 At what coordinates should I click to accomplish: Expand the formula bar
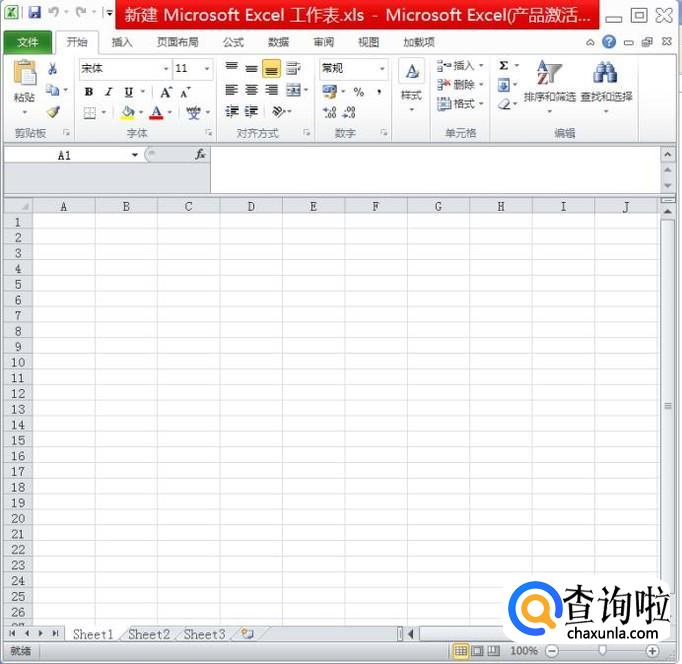click(x=668, y=155)
